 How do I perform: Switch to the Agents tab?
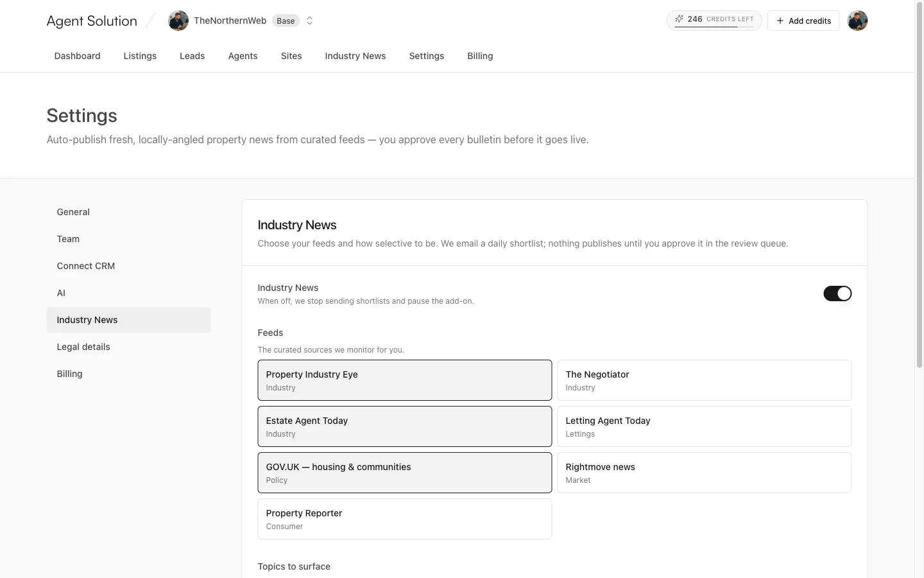click(243, 56)
